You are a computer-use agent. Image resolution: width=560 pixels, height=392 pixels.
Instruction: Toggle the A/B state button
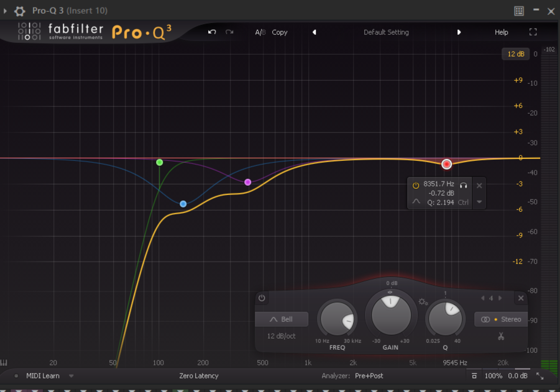(260, 32)
